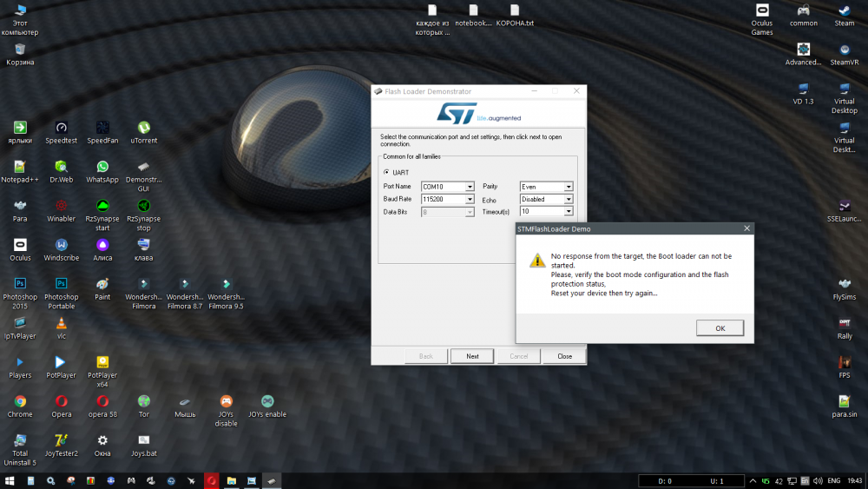Open the Steam desktop icon
Screen dimensions: 868x489
coord(845,11)
